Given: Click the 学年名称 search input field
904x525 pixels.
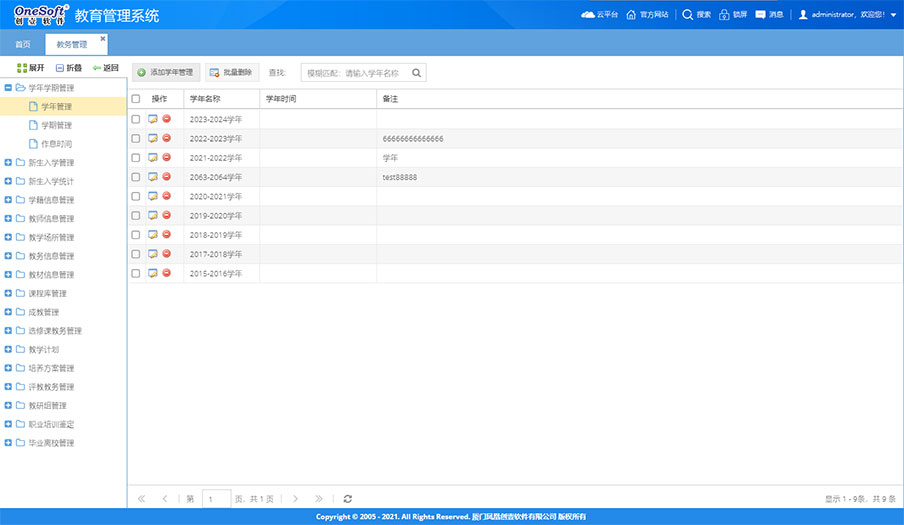Looking at the screenshot, I should point(352,73).
